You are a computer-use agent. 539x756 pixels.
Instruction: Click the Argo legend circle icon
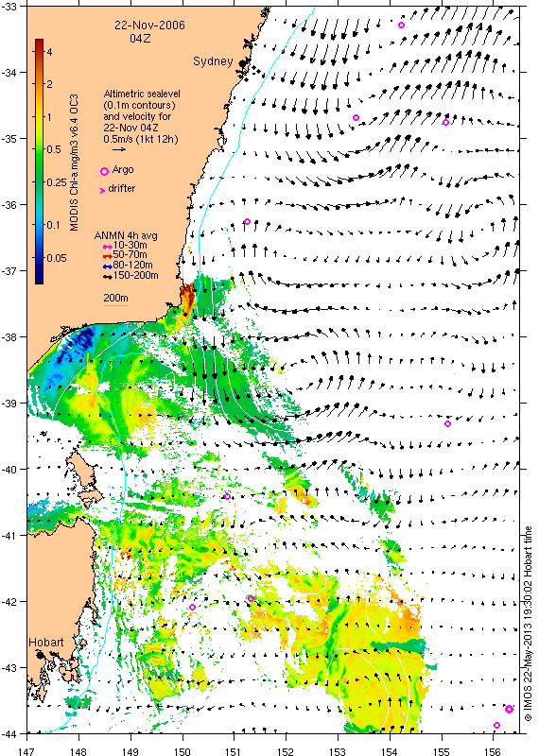pos(104,172)
